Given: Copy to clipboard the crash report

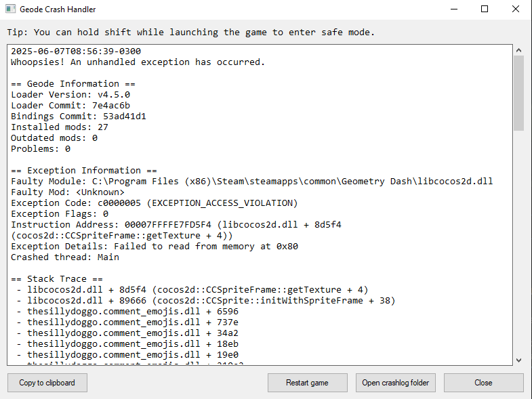Looking at the screenshot, I should tap(47, 383).
